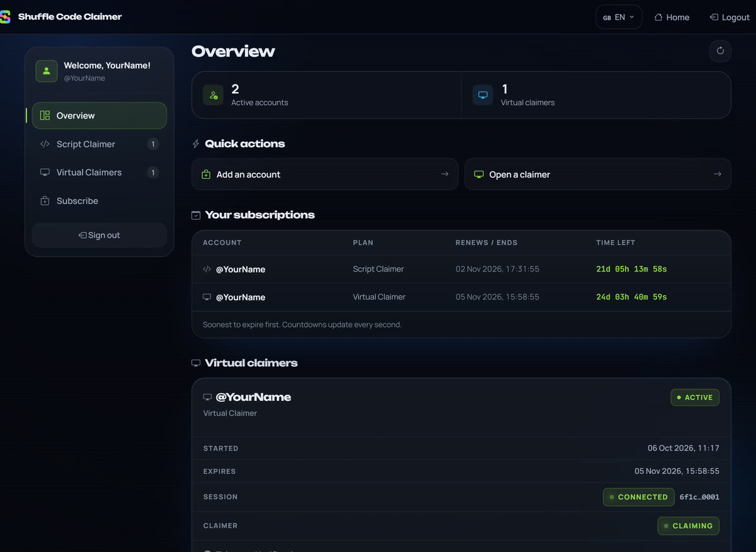Click Script Claimer plan cell

tap(378, 269)
